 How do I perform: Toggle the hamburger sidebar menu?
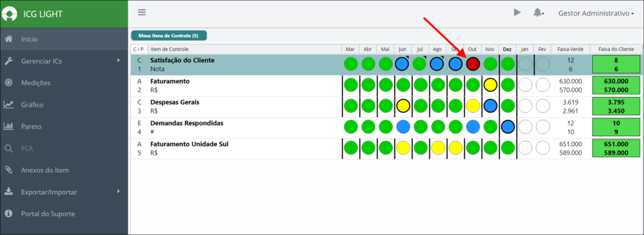click(x=142, y=13)
